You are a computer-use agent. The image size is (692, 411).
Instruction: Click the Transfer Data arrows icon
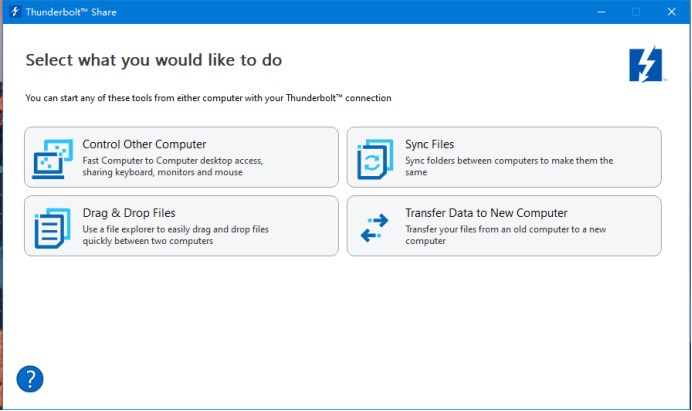(x=375, y=227)
